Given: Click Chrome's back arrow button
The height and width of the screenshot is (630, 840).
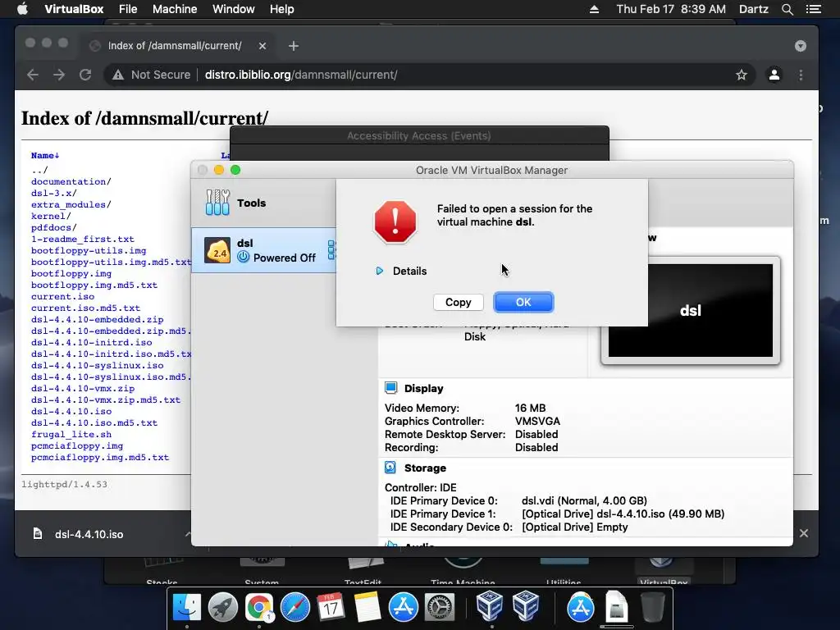Looking at the screenshot, I should [x=33, y=75].
